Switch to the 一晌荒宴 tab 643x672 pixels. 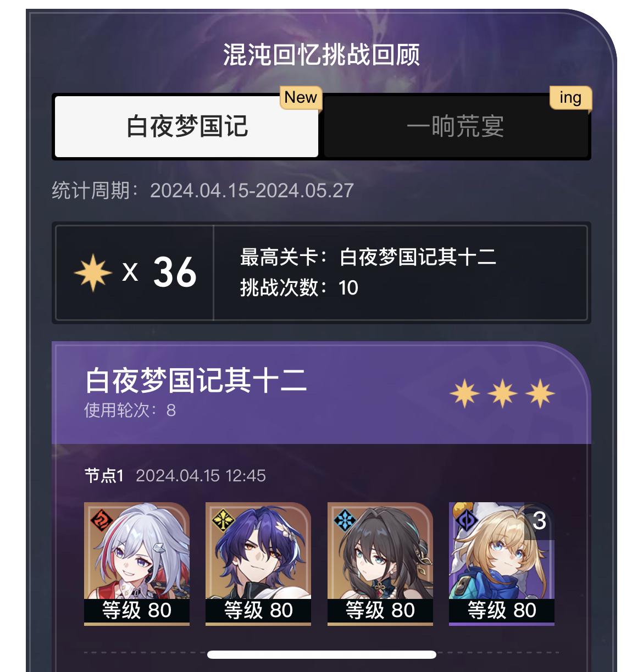(x=456, y=127)
